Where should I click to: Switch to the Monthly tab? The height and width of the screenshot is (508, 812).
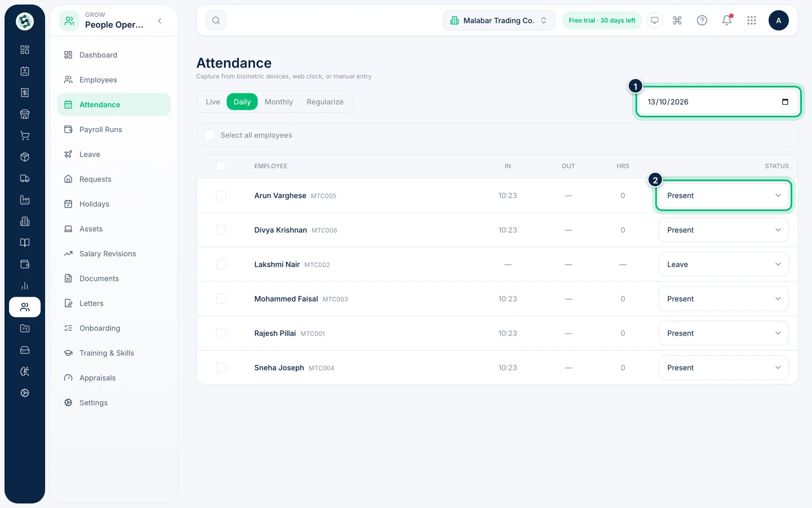tap(279, 102)
